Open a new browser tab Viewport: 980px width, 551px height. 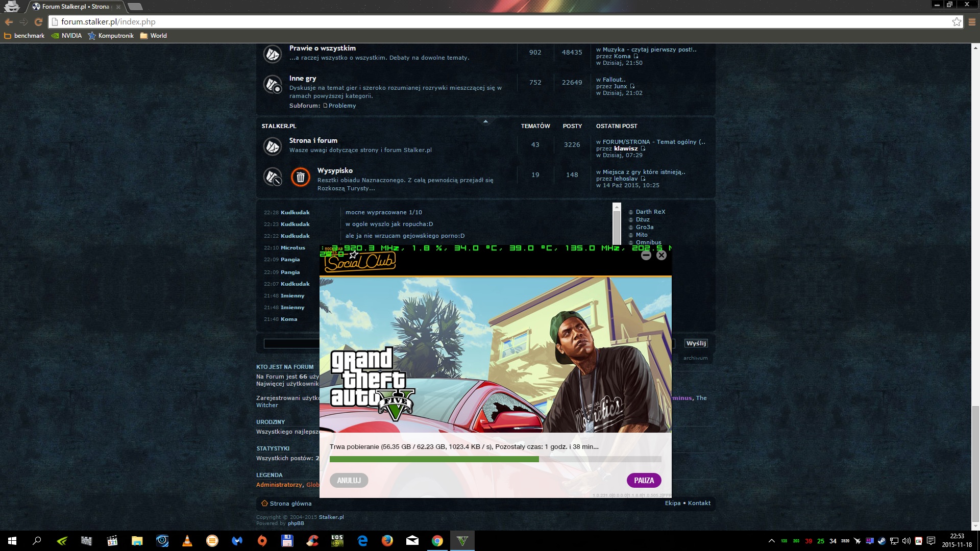135,7
